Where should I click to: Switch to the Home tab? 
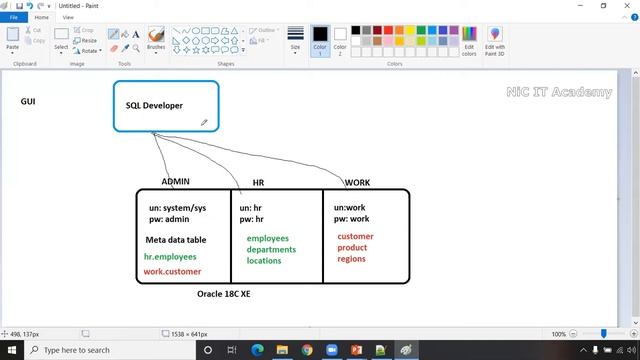click(42, 18)
